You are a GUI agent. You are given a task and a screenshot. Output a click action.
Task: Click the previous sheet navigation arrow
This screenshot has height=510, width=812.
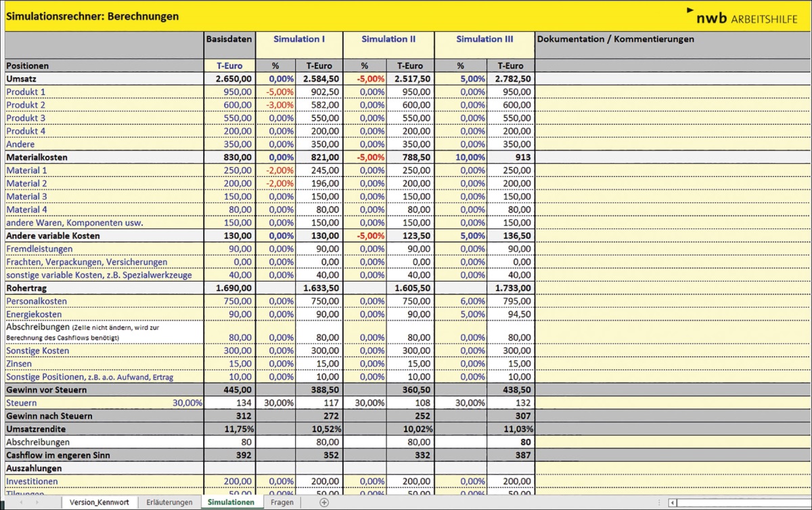coord(21,503)
